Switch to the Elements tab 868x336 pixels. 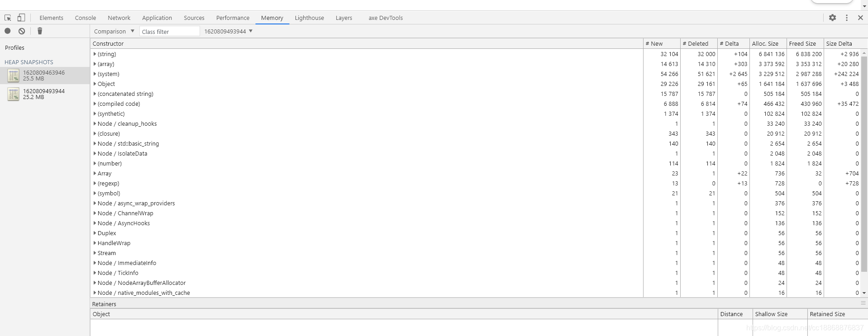click(x=51, y=18)
